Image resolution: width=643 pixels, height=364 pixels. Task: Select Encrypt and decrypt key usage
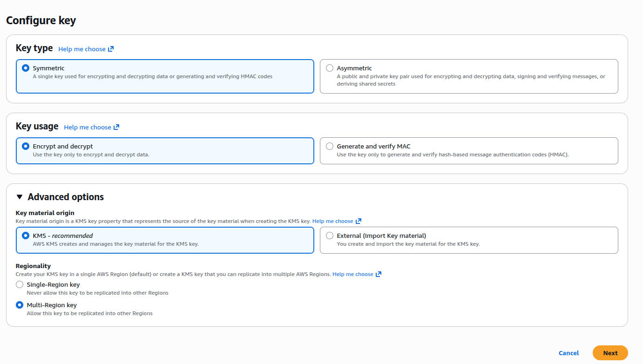25,146
